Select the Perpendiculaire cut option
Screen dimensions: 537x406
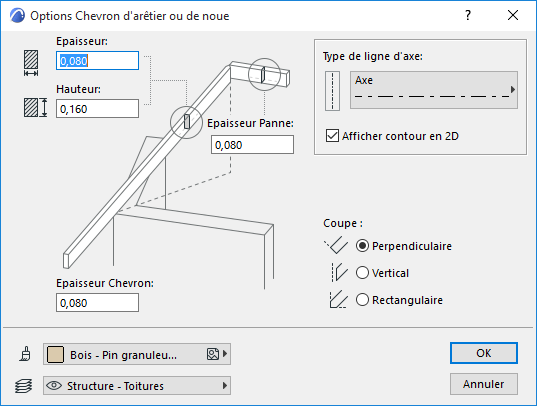click(x=362, y=246)
